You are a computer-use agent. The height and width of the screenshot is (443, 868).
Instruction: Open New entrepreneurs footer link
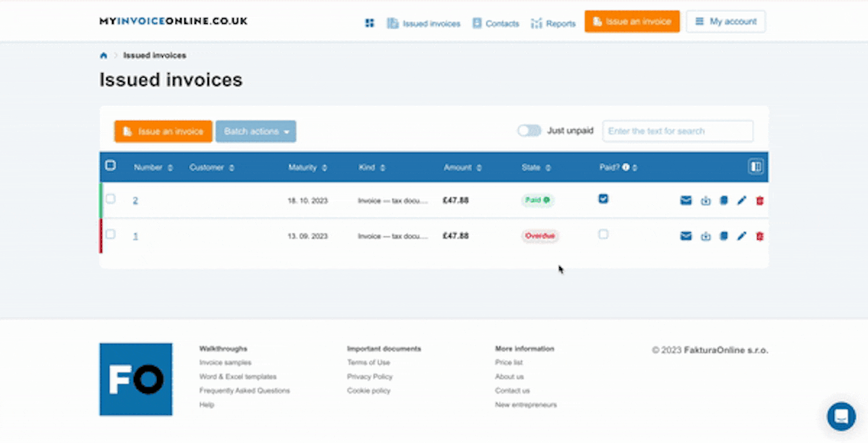[526, 405]
